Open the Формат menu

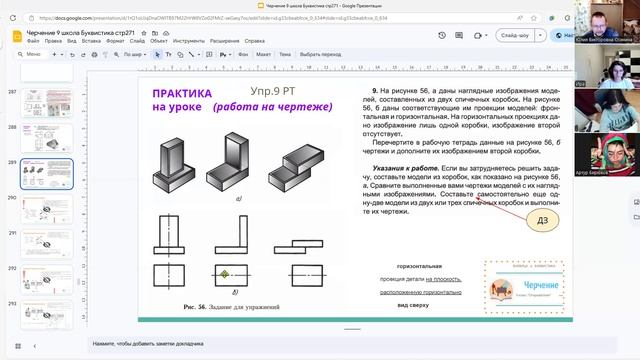point(115,41)
